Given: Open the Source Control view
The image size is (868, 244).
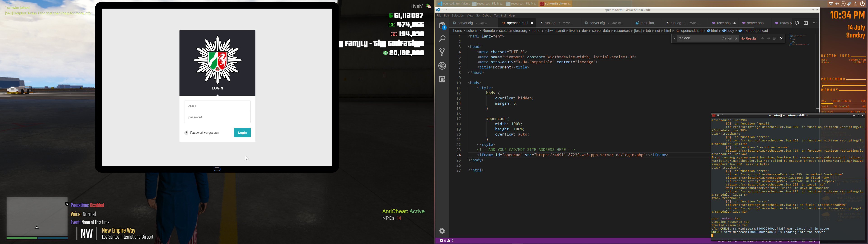Looking at the screenshot, I should (x=442, y=52).
